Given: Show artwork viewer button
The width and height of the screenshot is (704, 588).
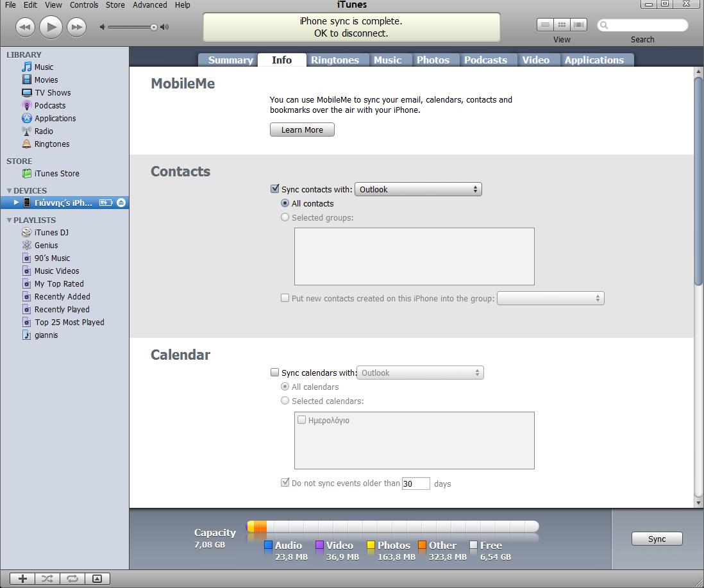Looking at the screenshot, I should point(97,578).
